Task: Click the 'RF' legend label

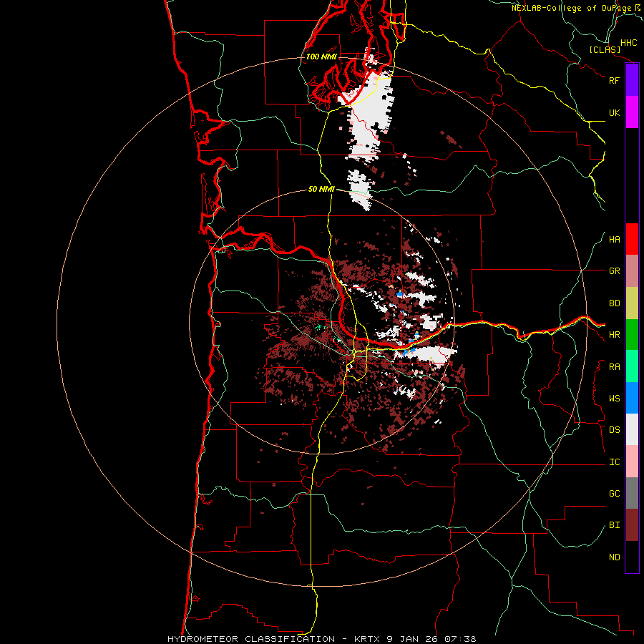Action: 614,80
